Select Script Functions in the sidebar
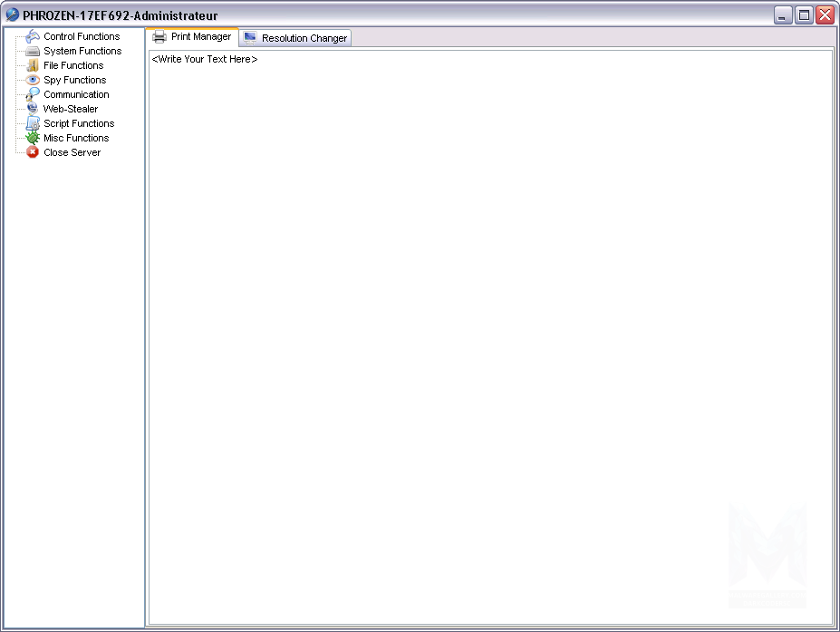The height and width of the screenshot is (632, 840). click(x=79, y=123)
